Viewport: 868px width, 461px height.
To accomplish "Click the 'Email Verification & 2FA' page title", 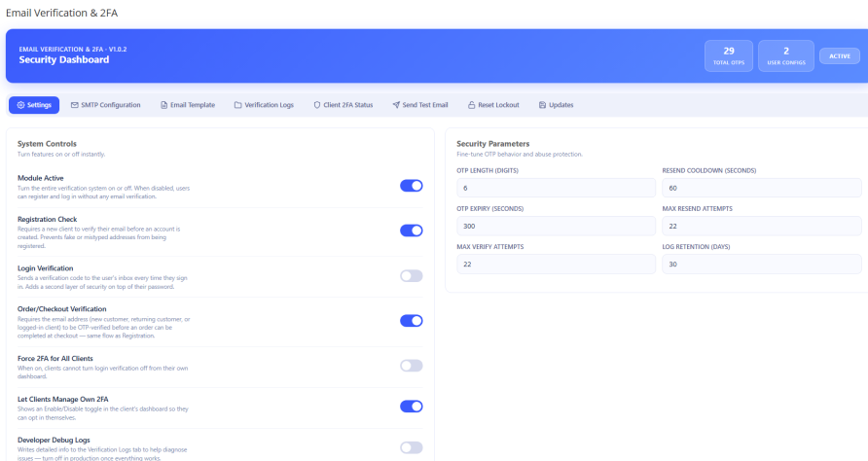I will click(x=62, y=13).
